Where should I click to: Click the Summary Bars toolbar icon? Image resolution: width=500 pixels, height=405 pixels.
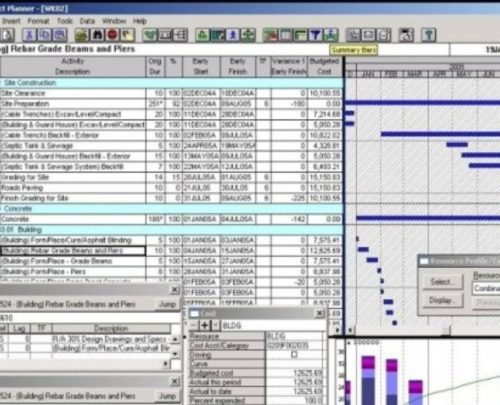coord(331,35)
